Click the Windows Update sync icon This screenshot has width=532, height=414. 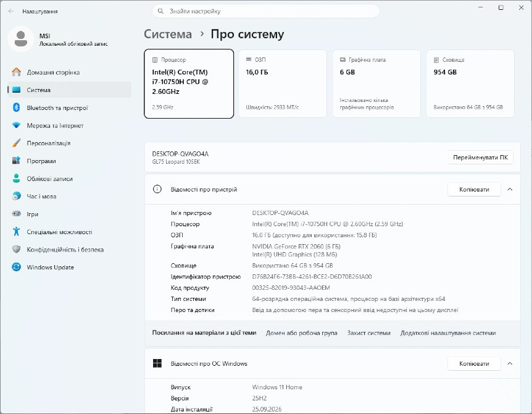click(x=16, y=267)
